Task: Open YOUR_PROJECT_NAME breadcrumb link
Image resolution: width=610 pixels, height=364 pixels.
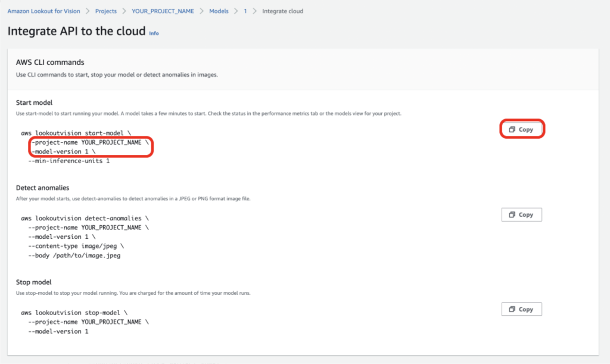Action: [x=163, y=11]
